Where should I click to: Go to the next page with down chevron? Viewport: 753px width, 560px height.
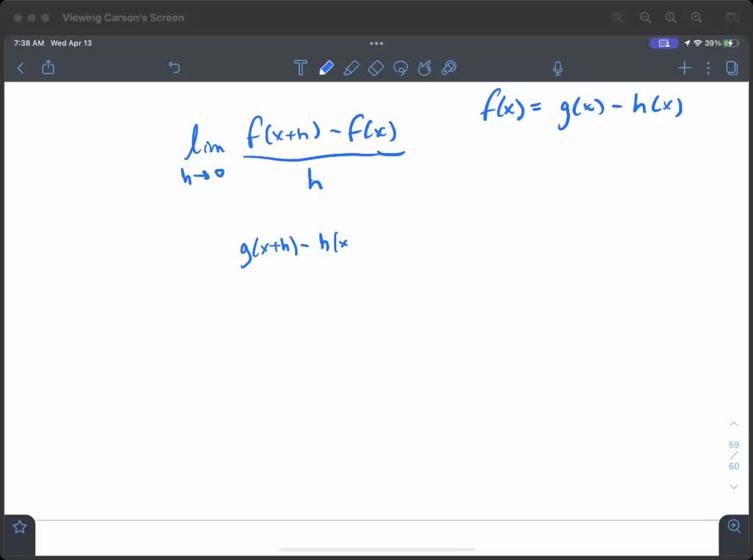(x=733, y=487)
